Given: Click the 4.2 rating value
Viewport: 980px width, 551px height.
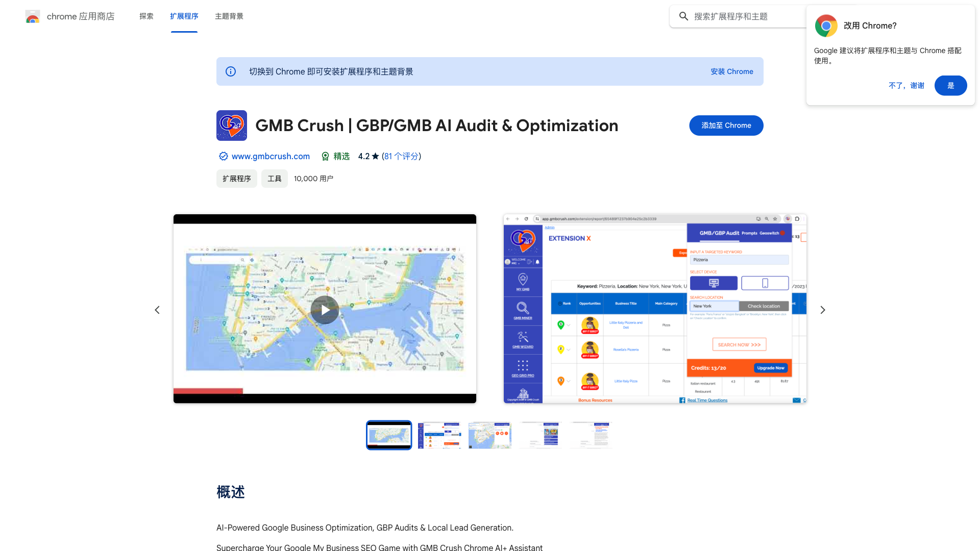Looking at the screenshot, I should coord(363,156).
